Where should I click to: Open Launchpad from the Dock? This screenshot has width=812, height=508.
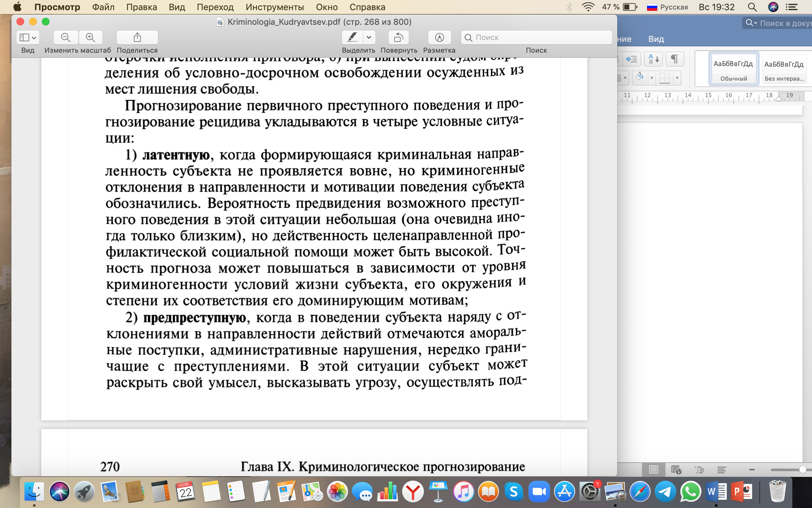(85, 492)
